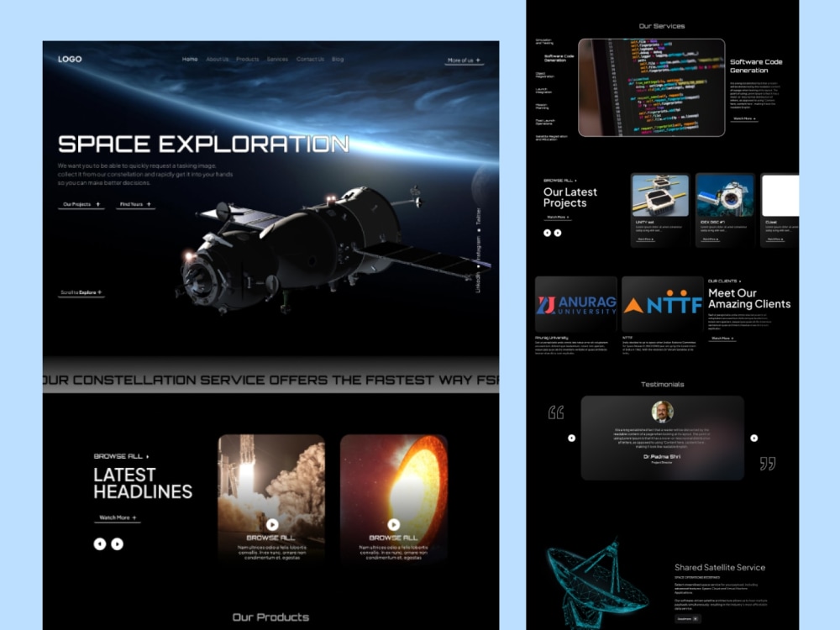Viewport: 840px width, 630px height.
Task: Select Simulation and Testing service
Action: coord(543,41)
